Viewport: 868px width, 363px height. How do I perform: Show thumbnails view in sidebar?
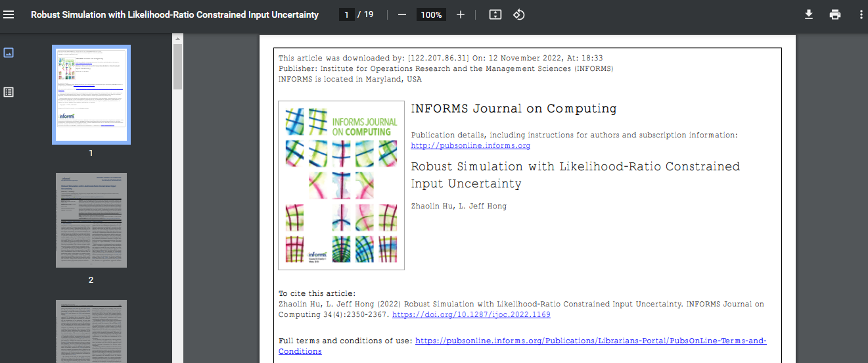(9, 53)
